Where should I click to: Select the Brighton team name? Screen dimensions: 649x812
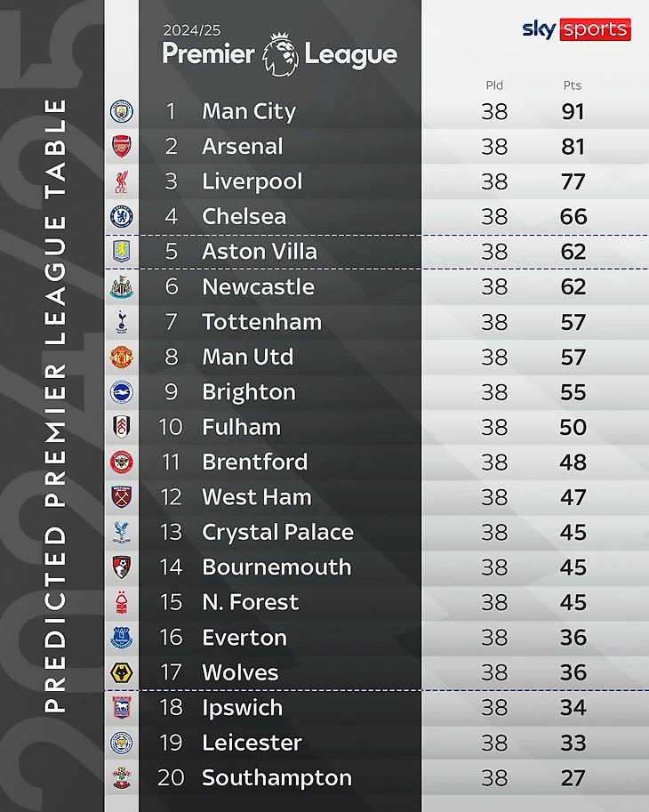coord(249,392)
